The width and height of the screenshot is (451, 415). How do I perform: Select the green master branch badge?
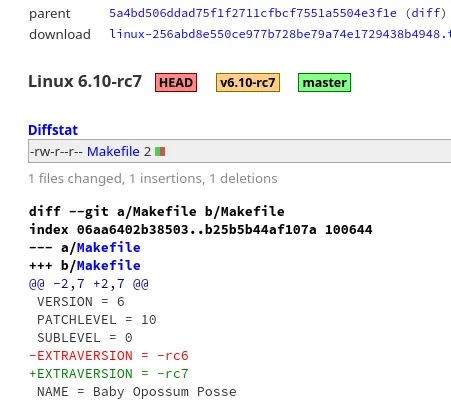(x=324, y=82)
